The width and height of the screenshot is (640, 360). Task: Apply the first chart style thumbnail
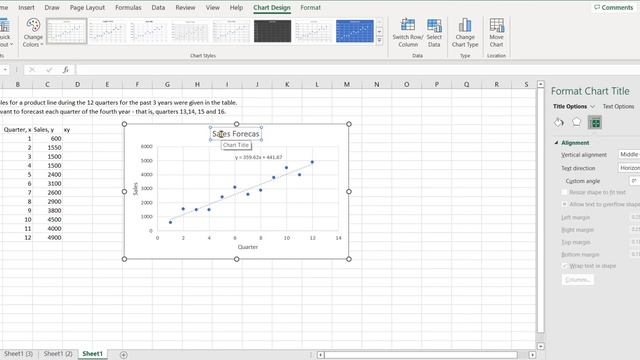click(67, 31)
